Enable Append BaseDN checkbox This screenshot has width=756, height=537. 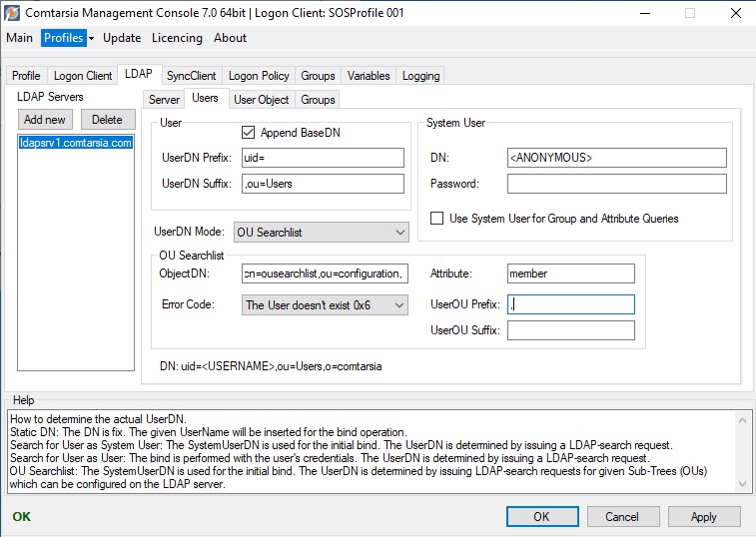249,133
